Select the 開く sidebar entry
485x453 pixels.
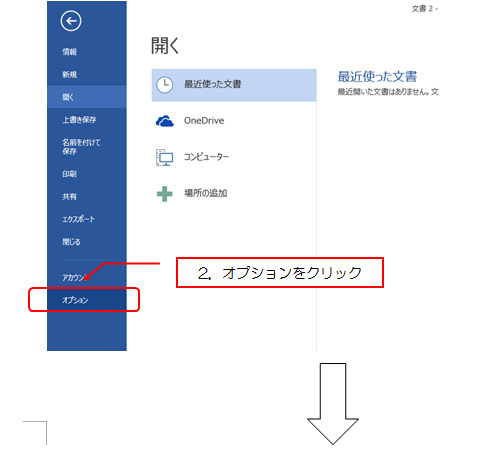click(x=87, y=97)
